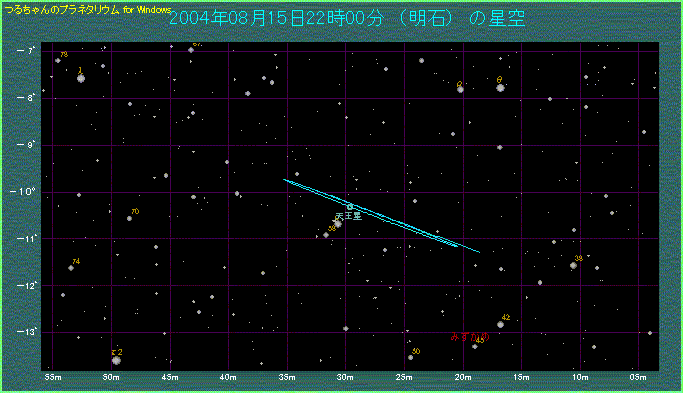This screenshot has width=683, height=393.
Task: Click the 40m right ascension label
Action: 228,377
